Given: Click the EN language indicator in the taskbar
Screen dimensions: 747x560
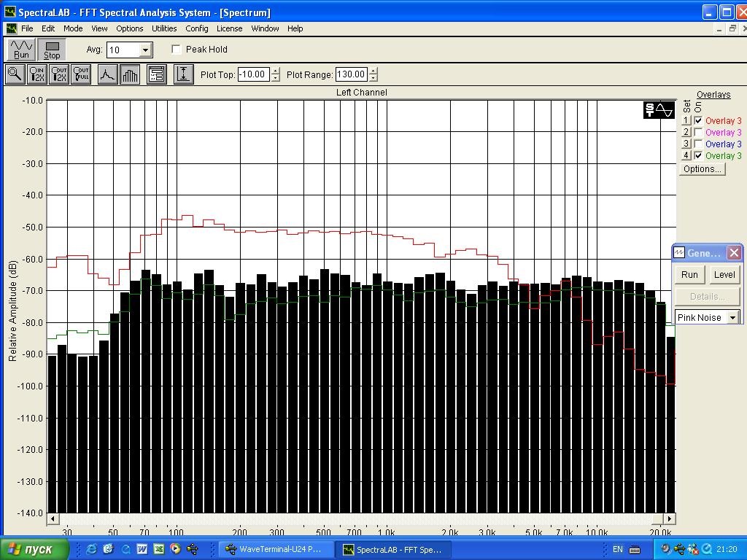Looking at the screenshot, I should pos(617,549).
